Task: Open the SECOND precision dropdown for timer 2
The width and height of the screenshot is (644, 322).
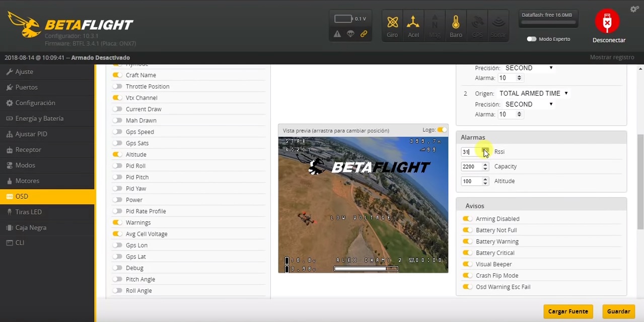Action: (528, 104)
